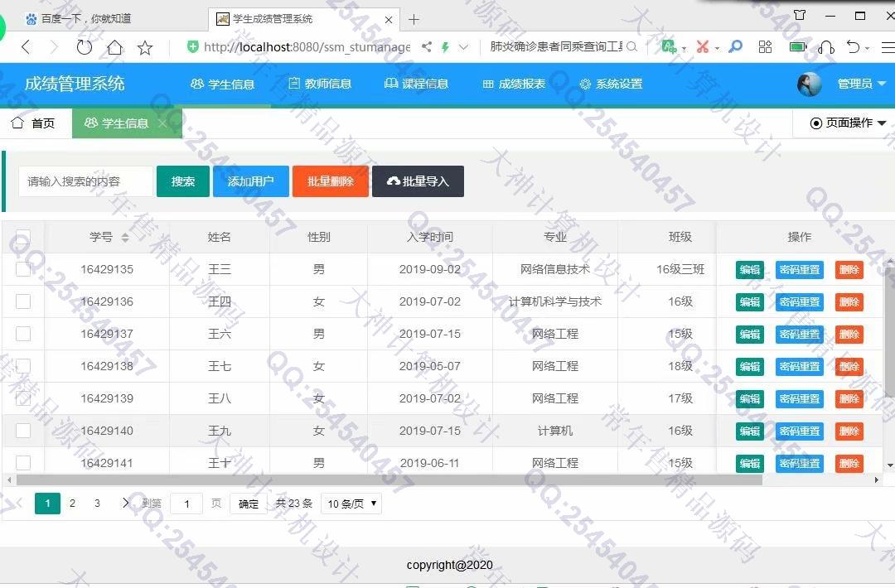Check the row for student 16429139
Viewport: 895px width, 588px height.
pos(23,398)
